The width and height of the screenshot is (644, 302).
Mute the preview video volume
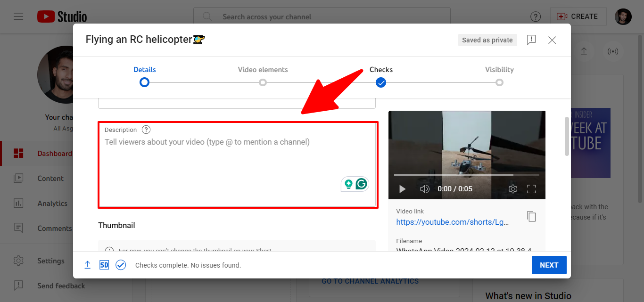tap(424, 188)
